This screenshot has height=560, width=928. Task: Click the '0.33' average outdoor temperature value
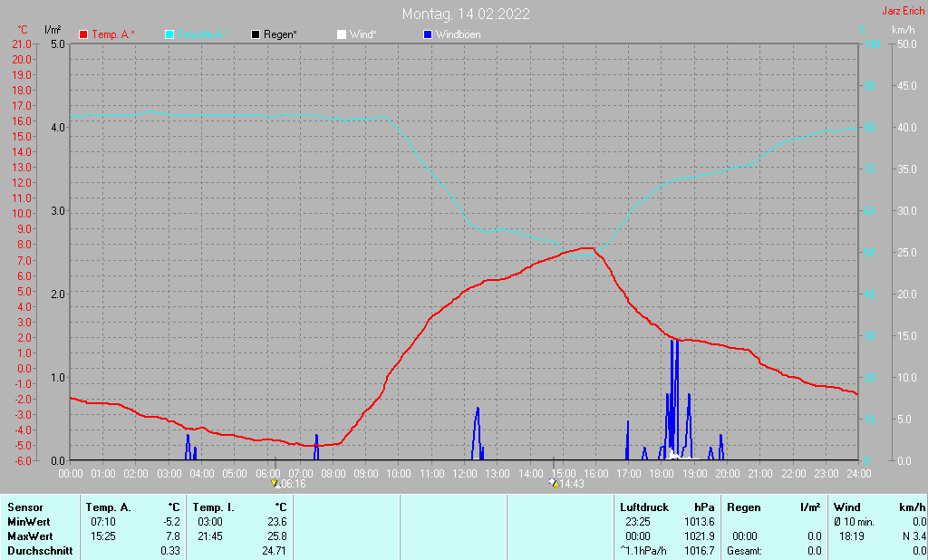point(170,551)
